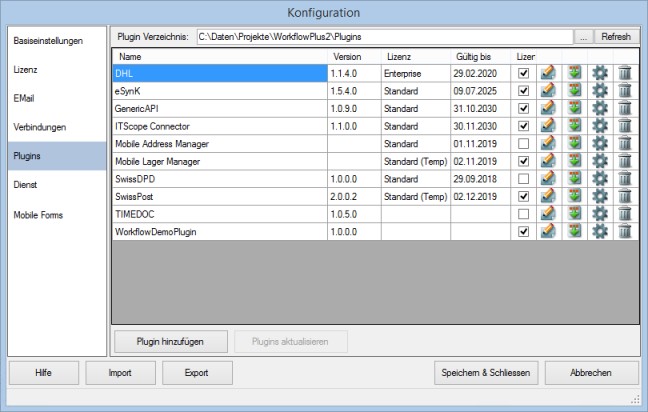Screen dimensions: 648x412
Task: Click green download icon in ITScope Connector row
Action: tap(574, 126)
